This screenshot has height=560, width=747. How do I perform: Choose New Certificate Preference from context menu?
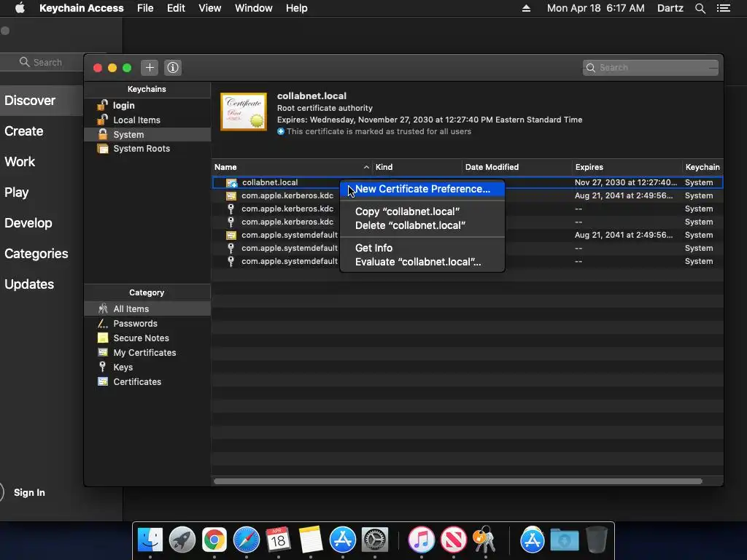pos(422,189)
